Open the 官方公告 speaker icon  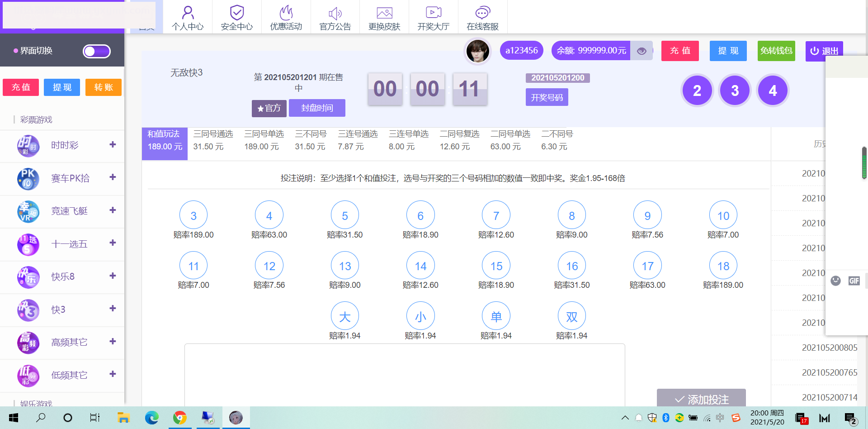click(335, 13)
